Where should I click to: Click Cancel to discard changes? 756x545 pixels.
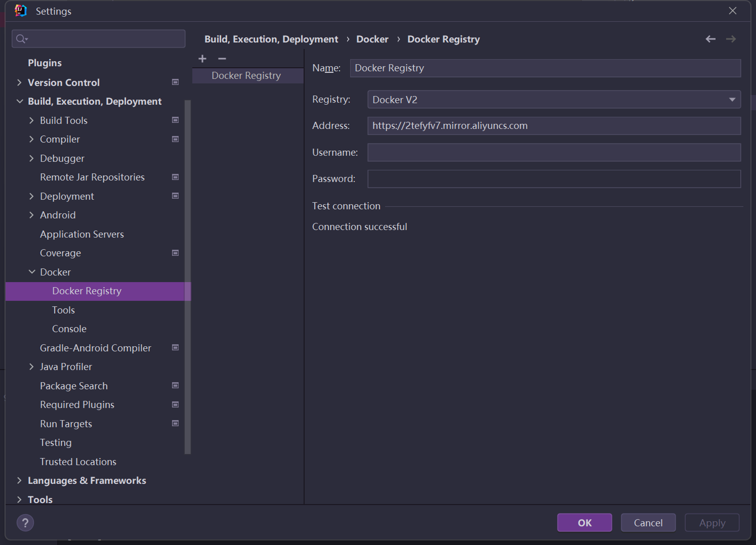648,523
